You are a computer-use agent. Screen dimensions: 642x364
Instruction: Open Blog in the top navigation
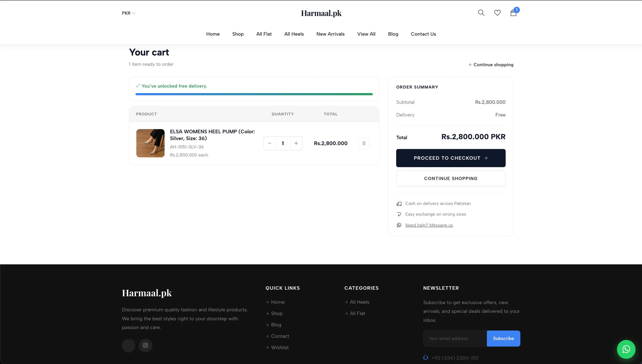[393, 34]
